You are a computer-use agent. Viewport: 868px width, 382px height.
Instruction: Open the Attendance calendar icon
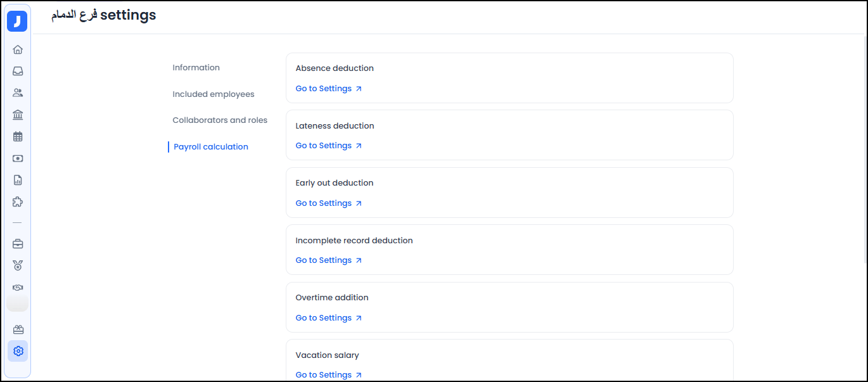tap(17, 136)
